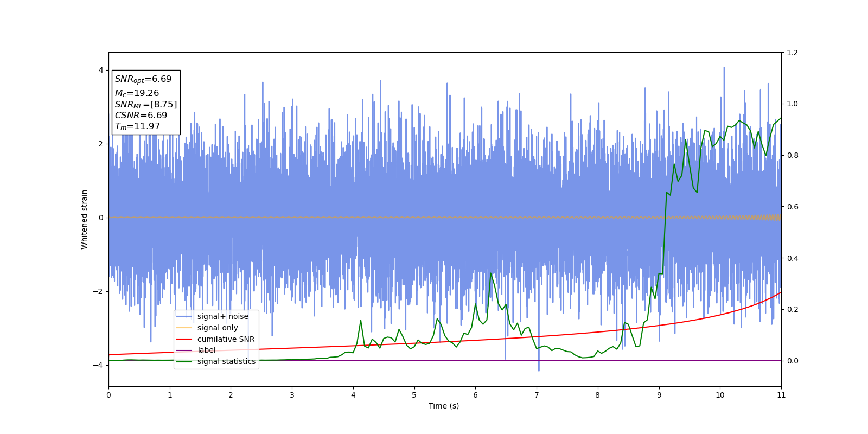Click the Tm=11.97 annotation text
This screenshot has width=868, height=434.
coord(137,126)
